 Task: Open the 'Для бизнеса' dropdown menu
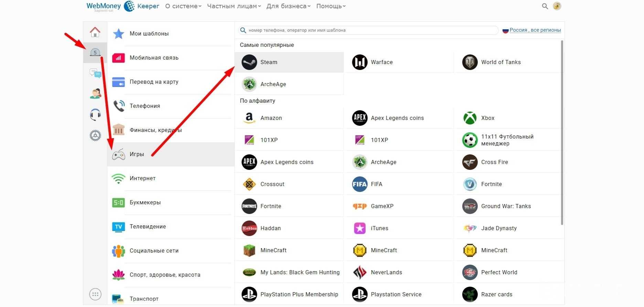click(x=288, y=6)
